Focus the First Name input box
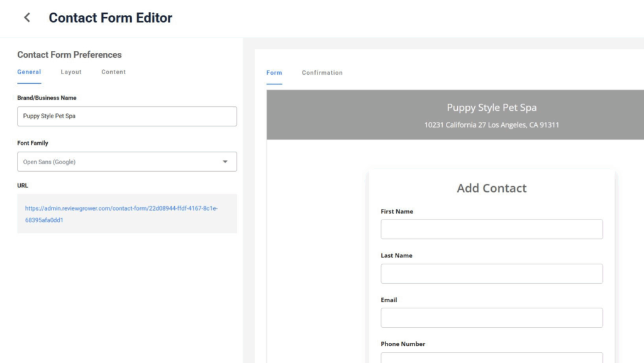Screen dimensions: 644x363 coord(492,229)
